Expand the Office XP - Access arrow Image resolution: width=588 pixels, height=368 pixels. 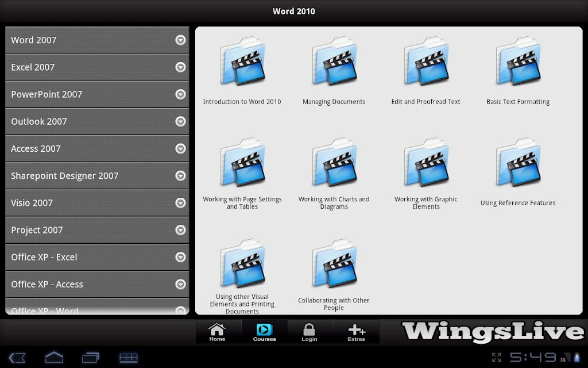(x=181, y=284)
